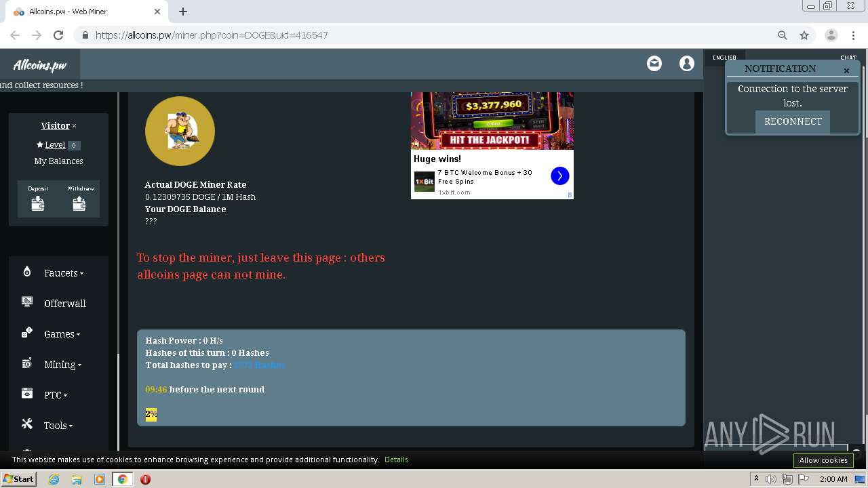Click the 09:46 round countdown
This screenshot has height=488, width=868.
click(x=156, y=389)
